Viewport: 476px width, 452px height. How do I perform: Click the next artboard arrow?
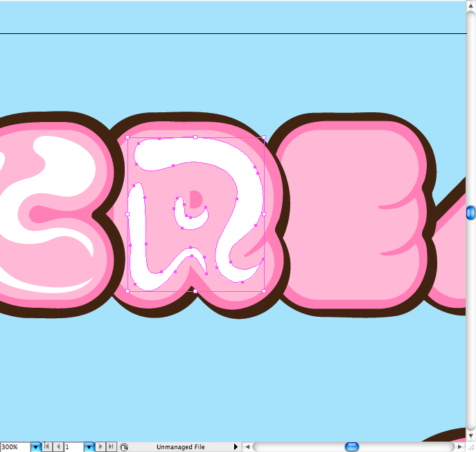100,447
